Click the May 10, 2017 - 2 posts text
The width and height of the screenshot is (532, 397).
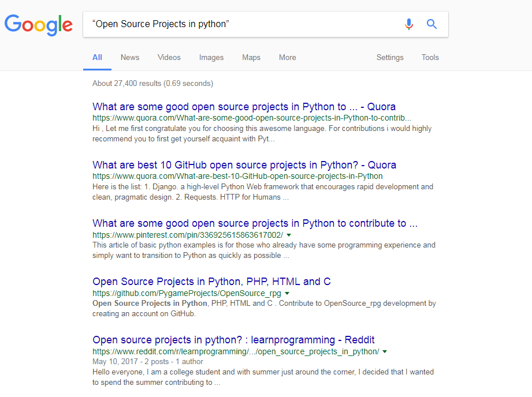point(148,362)
